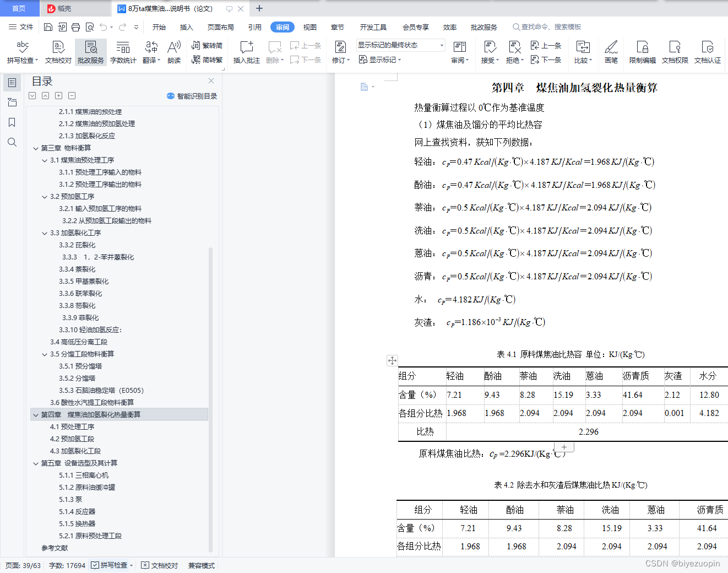Convert text with 繁转简
The width and height of the screenshot is (728, 573).
click(207, 45)
